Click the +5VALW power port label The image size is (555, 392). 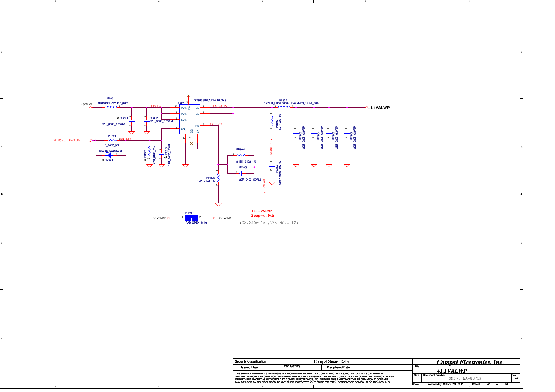[x=86, y=104]
